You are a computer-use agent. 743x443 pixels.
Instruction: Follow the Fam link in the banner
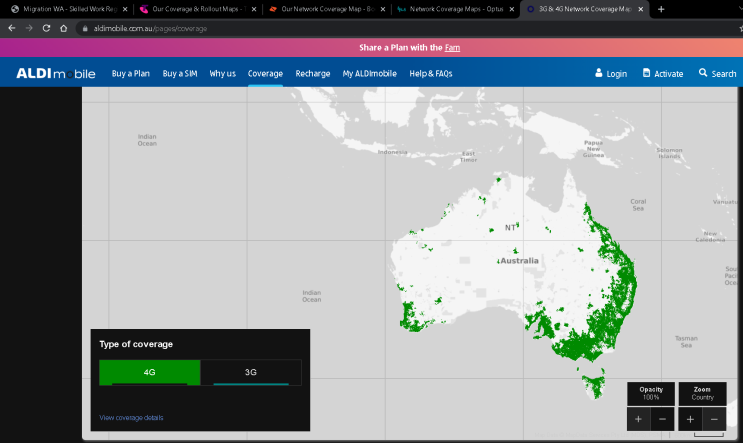click(x=452, y=47)
